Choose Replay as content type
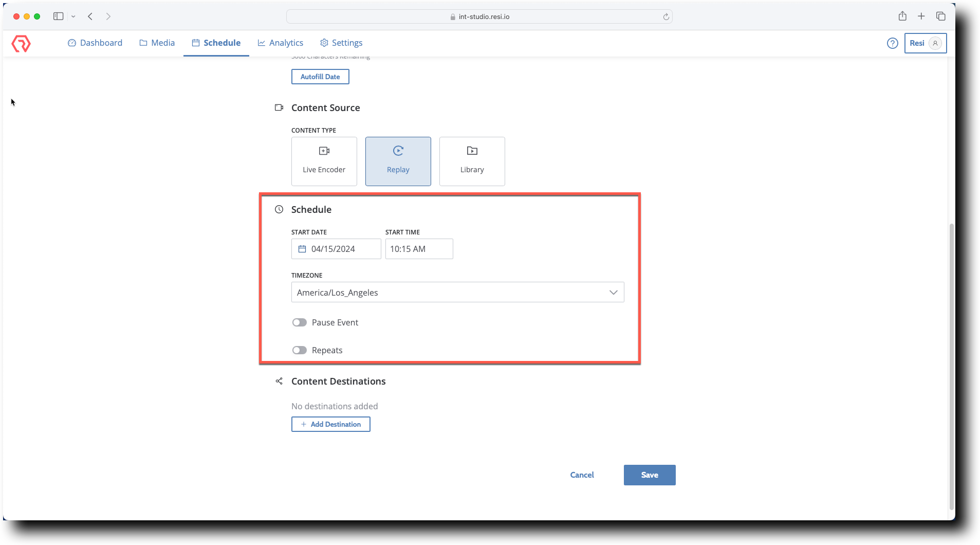Image resolution: width=980 pixels, height=545 pixels. (398, 161)
